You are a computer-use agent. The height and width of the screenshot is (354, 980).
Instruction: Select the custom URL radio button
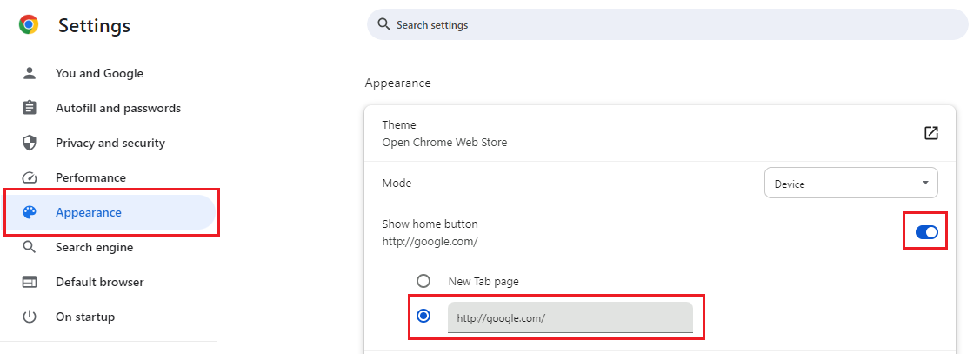pyautogui.click(x=423, y=317)
